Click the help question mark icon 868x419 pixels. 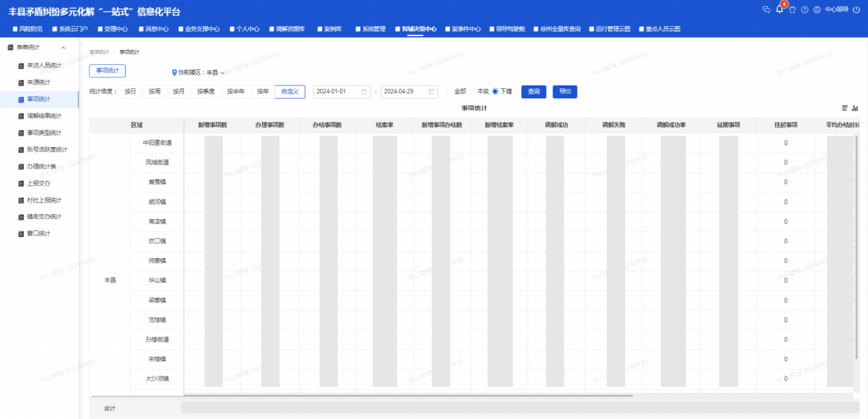(804, 10)
